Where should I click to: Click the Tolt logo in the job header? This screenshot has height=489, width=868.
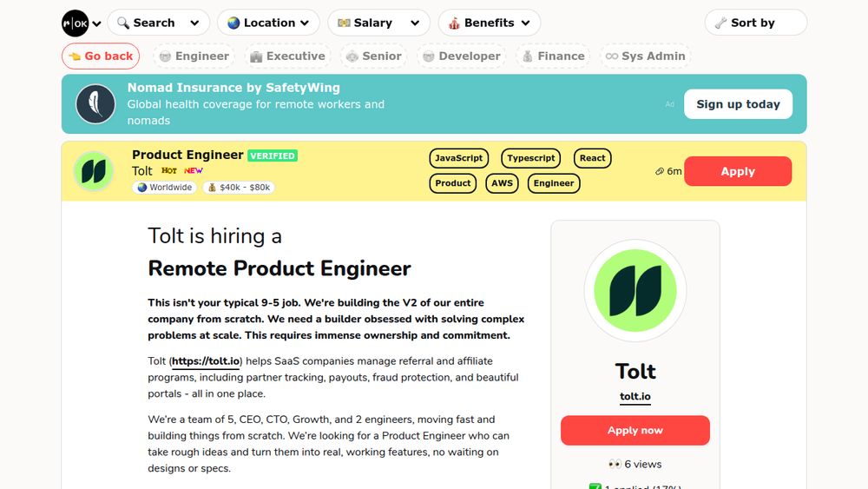[94, 171]
